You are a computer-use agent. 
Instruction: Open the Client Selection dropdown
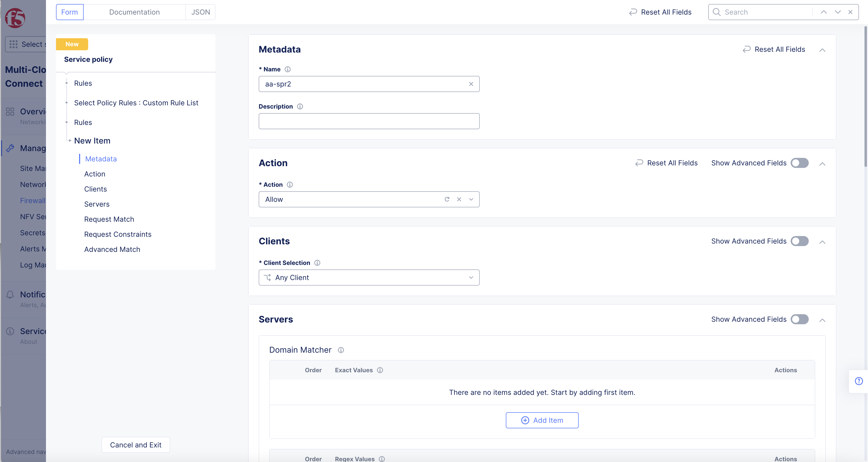pos(369,278)
